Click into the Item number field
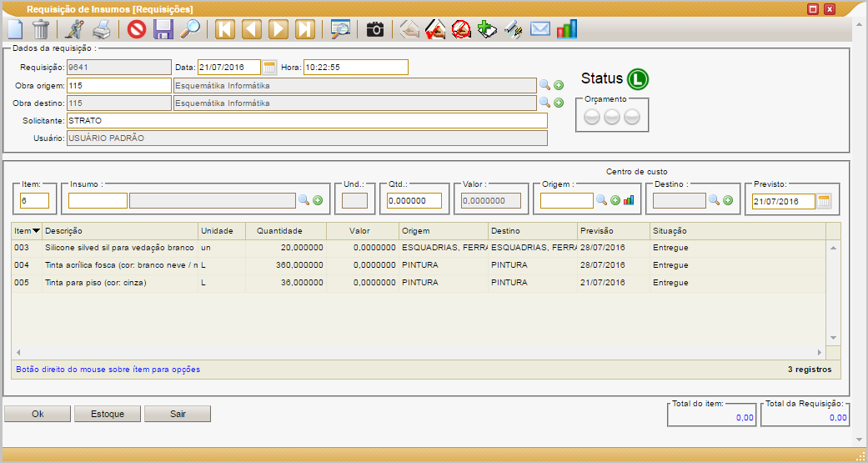The image size is (868, 463). pos(34,200)
